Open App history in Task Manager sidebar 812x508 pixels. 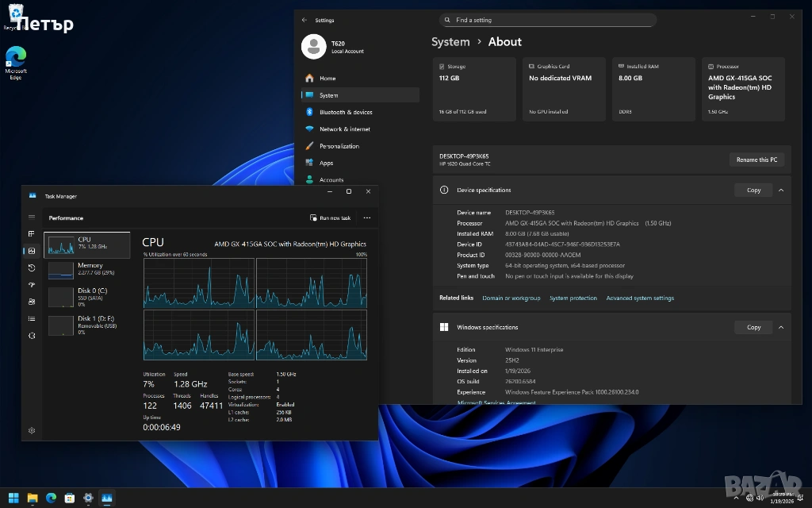(x=32, y=268)
